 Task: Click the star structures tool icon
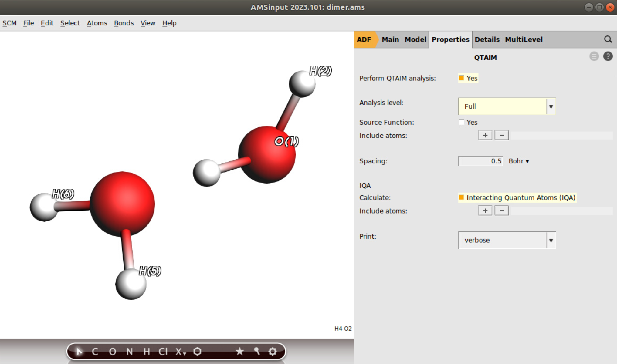[240, 351]
